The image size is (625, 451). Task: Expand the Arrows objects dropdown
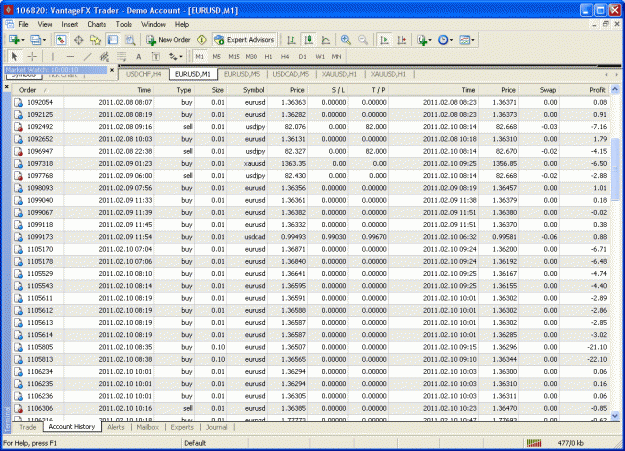coord(181,57)
